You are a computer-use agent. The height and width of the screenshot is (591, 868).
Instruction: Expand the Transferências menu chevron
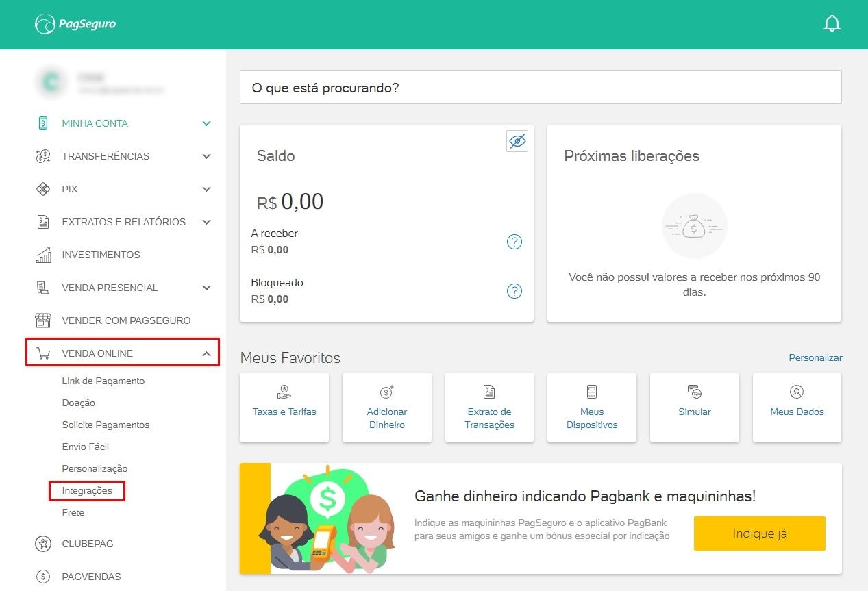pos(206,156)
